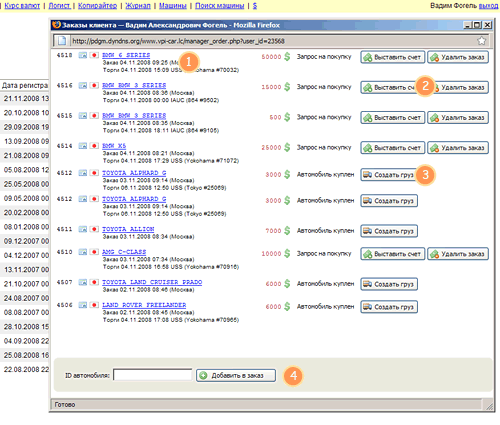
Task: Open BMW 3 SERIES link of order 4515
Action: pos(134,116)
